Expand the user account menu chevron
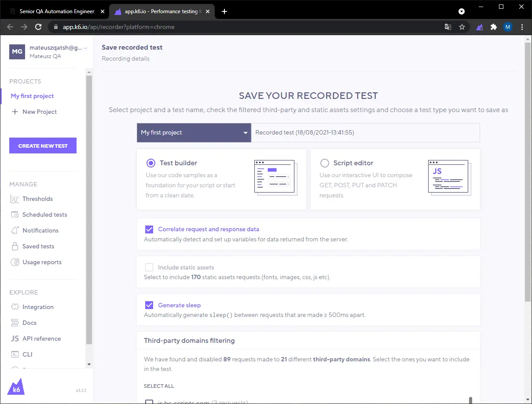532x404 pixels. click(x=86, y=48)
